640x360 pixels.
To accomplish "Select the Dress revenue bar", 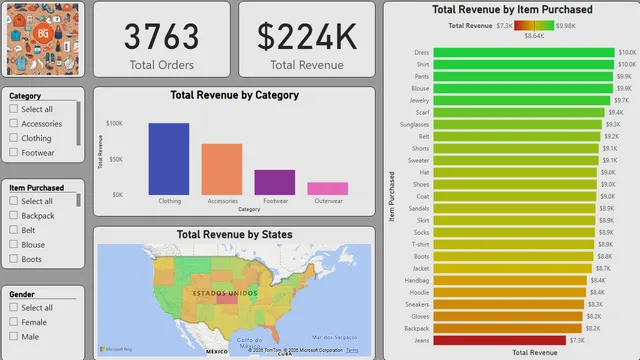I will tap(524, 52).
